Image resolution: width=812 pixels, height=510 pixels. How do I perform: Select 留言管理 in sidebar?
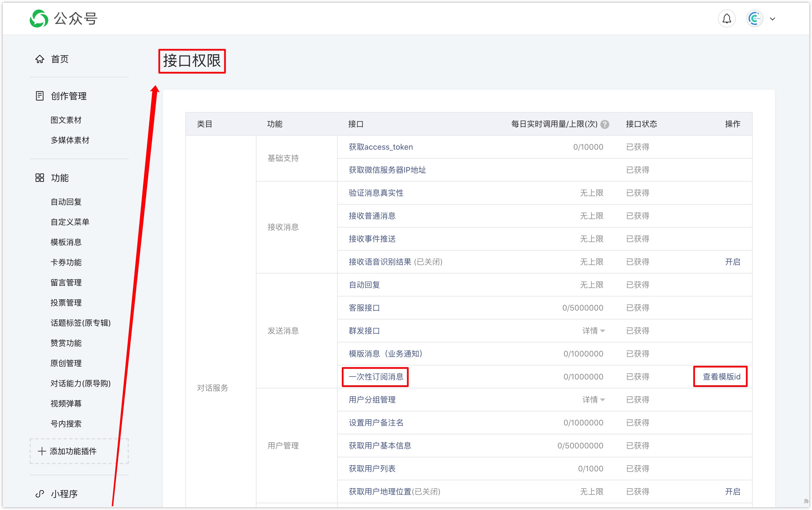pos(66,282)
